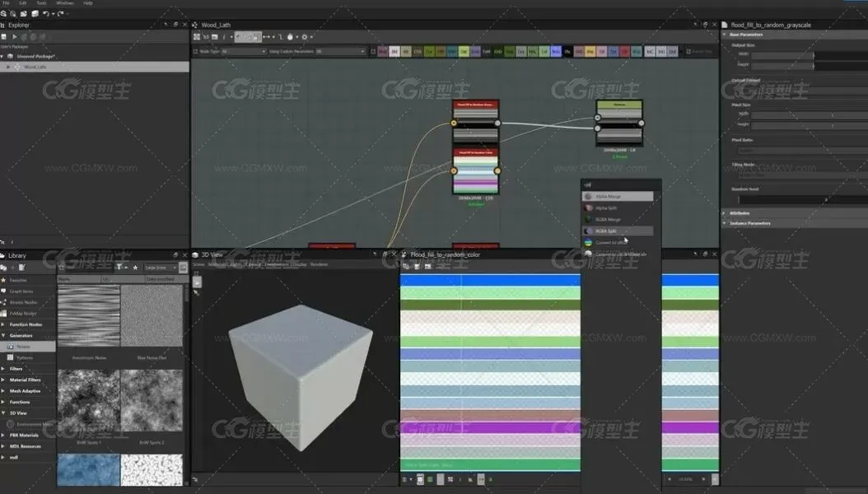Open the Help menu
This screenshot has width=868, height=494.
point(88,2)
